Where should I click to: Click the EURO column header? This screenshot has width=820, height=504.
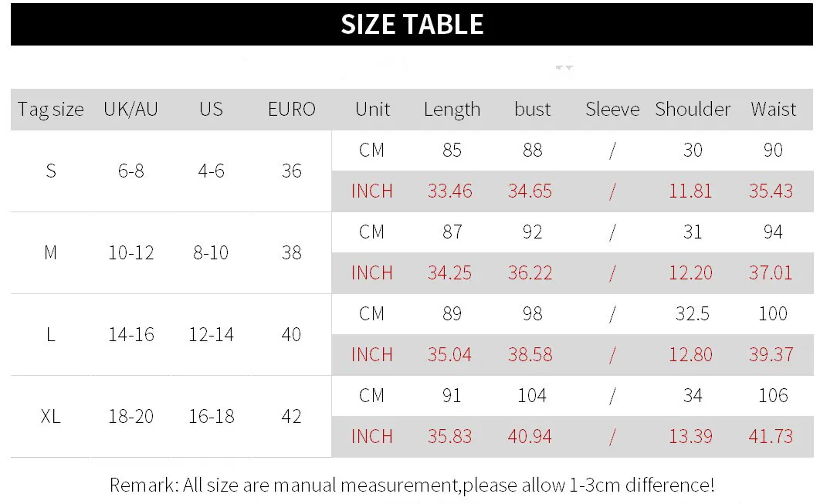(291, 110)
